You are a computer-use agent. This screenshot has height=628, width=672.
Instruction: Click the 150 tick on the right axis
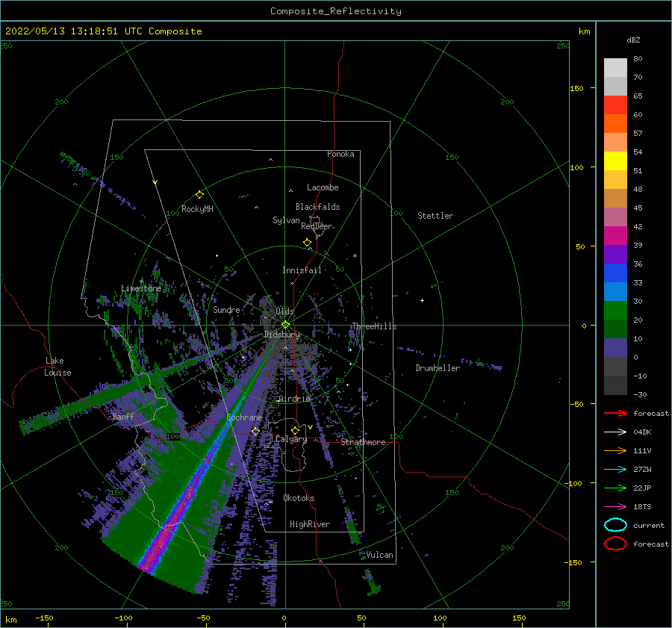coord(576,88)
